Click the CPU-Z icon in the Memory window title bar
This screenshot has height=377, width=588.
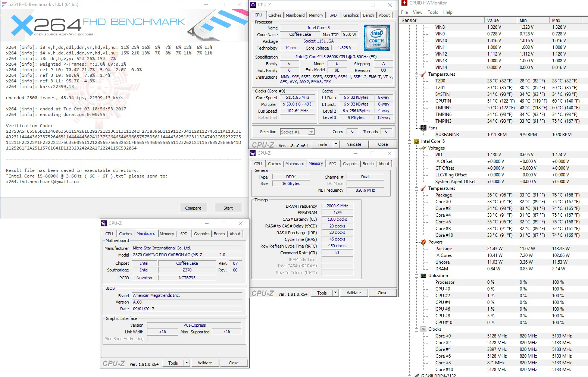pos(253,153)
